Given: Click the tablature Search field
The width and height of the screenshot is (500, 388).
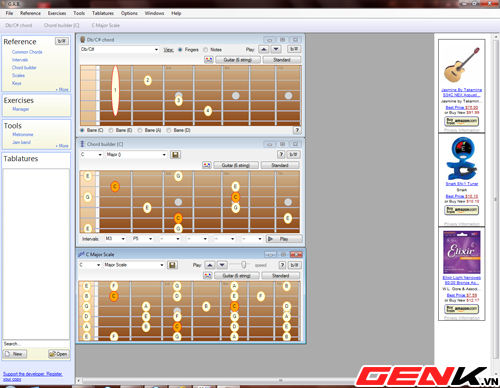Looking at the screenshot, I should (x=36, y=344).
